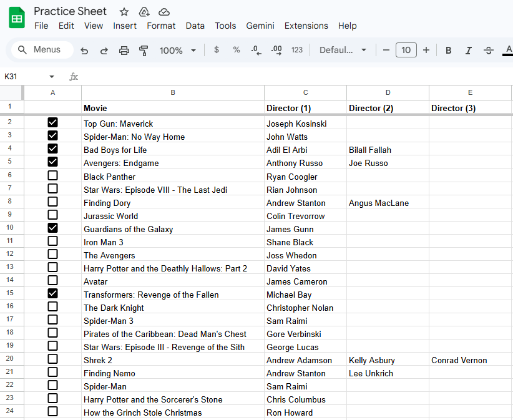Select the cell reading Christopher Nolan
This screenshot has width=513, height=420.
pyautogui.click(x=306, y=308)
